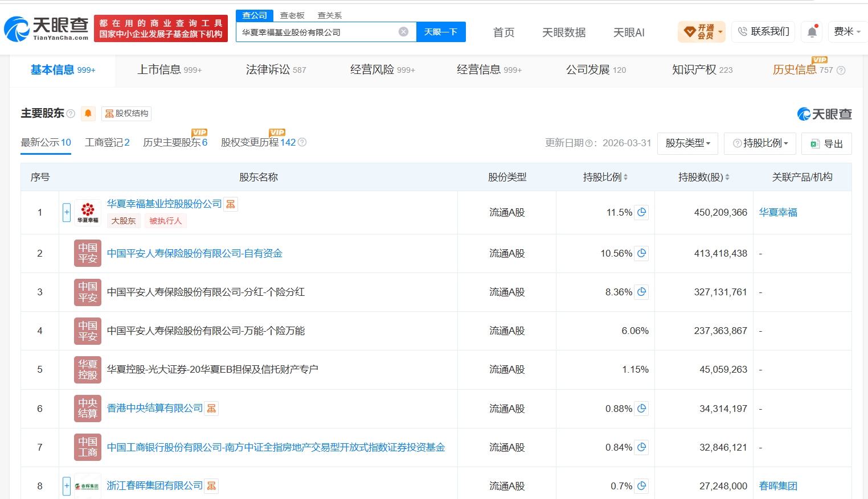The width and height of the screenshot is (868, 499).
Task: Open 天眼数据 in top navigation
Action: pos(564,32)
